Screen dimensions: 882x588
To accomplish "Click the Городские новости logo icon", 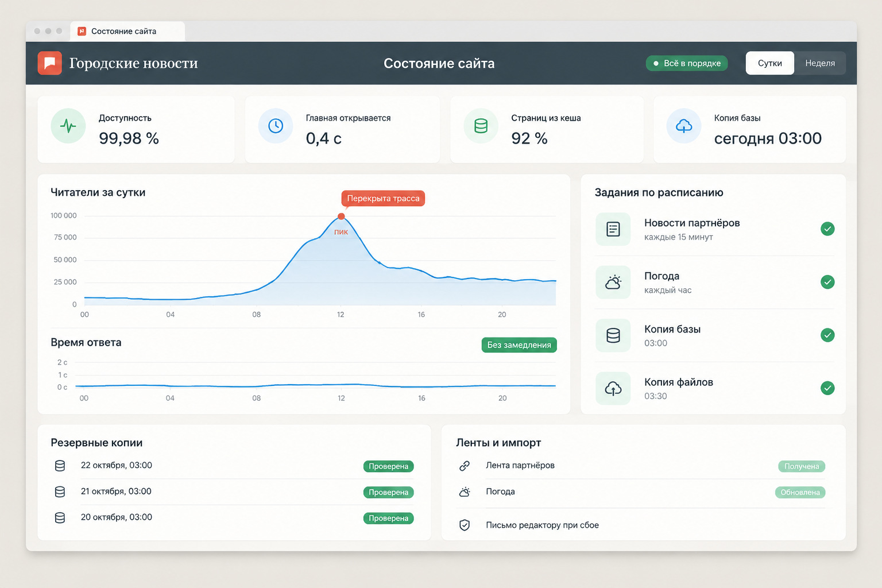I will click(49, 63).
